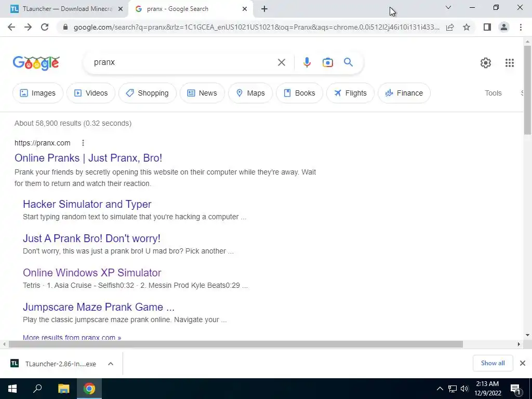Close the downloads bar
Image resolution: width=532 pixels, height=399 pixels.
523,363
